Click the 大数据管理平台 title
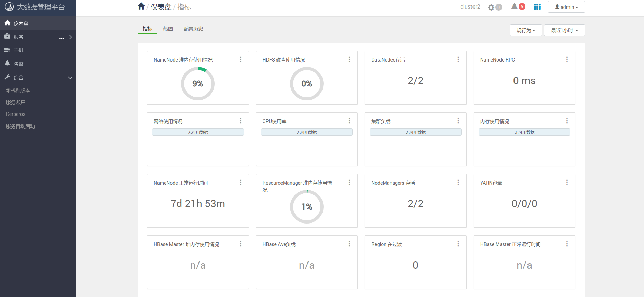644x297 pixels. click(41, 7)
